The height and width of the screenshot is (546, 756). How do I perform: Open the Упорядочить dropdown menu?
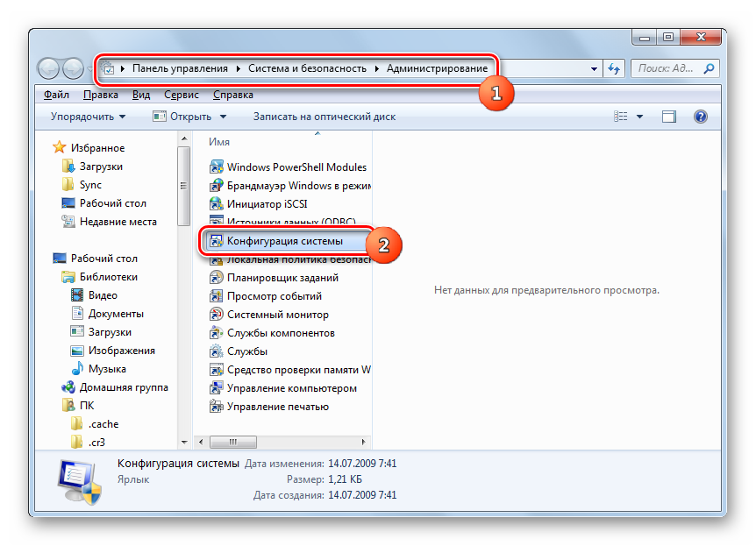pos(88,117)
